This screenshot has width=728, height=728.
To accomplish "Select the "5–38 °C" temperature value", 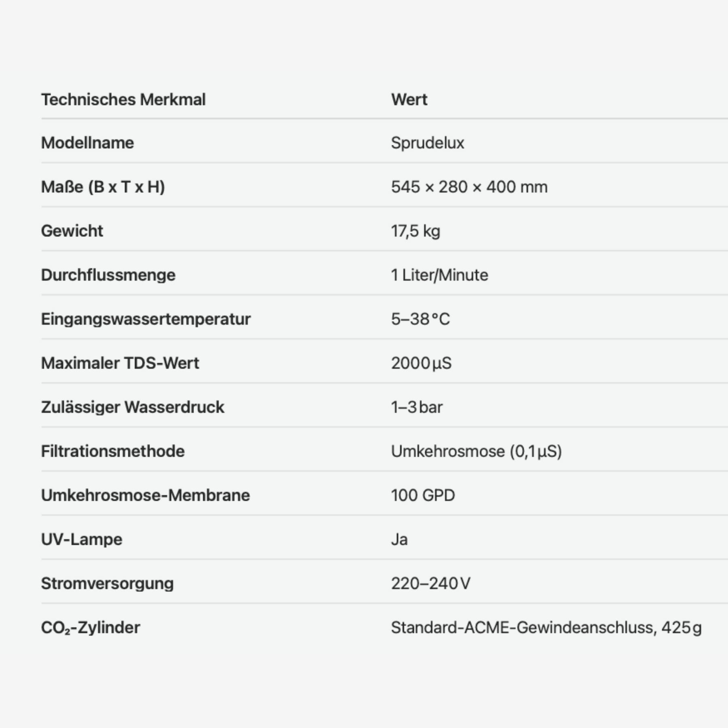I will tap(420, 319).
